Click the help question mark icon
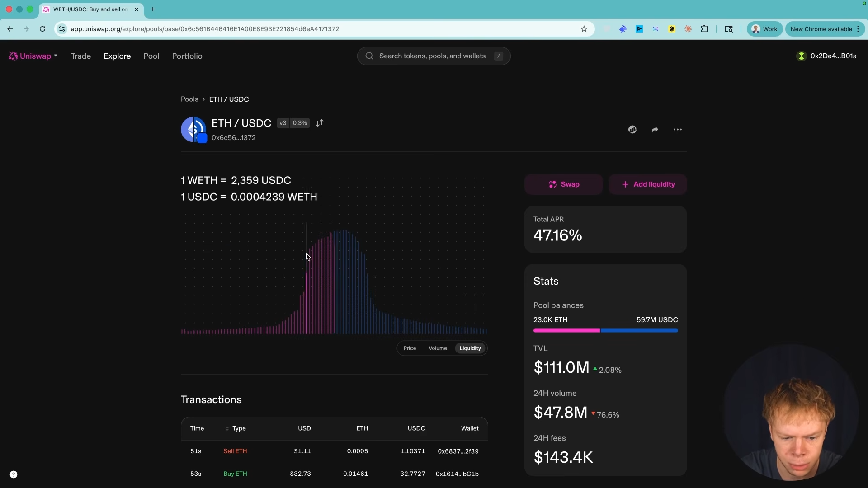Image resolution: width=868 pixels, height=488 pixels. click(14, 474)
